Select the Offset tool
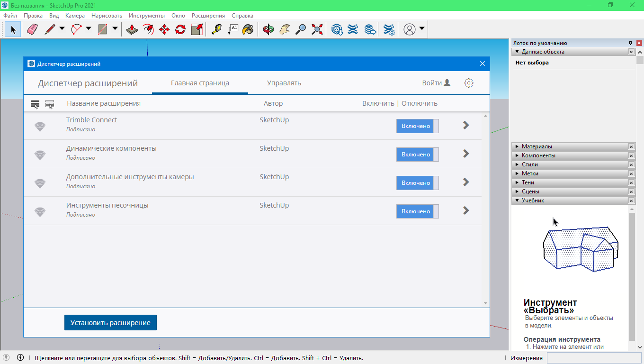This screenshot has height=364, width=644. tap(148, 29)
